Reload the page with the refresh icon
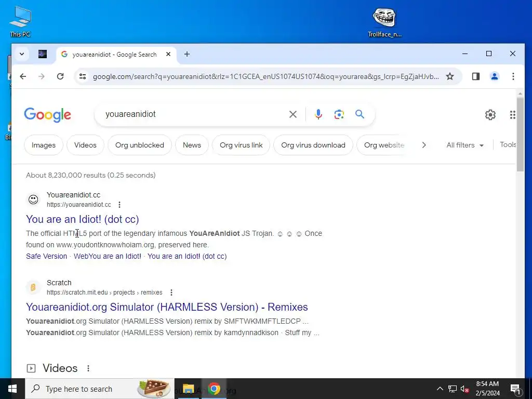This screenshot has width=532, height=399. [x=60, y=76]
